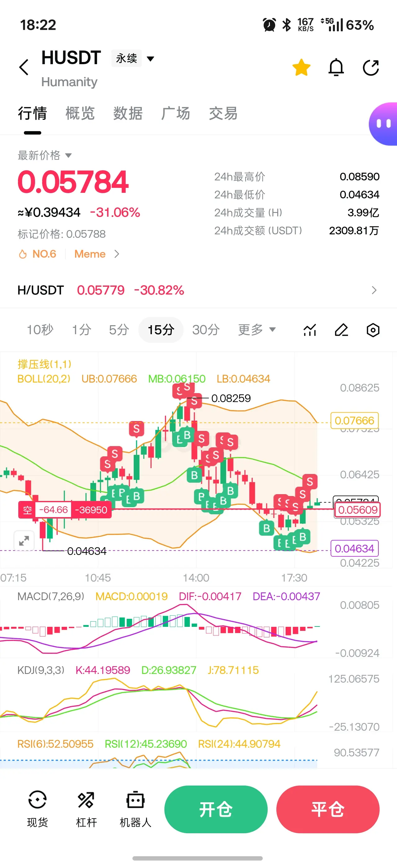
Task: Open the purple assistant bubble
Action: pyautogui.click(x=383, y=124)
